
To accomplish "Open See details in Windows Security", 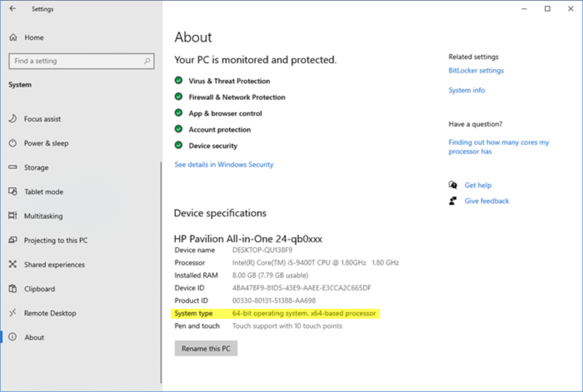I will (224, 165).
